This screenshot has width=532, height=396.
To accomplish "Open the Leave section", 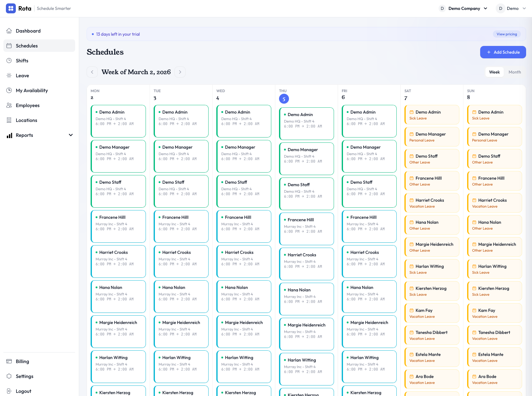I will pyautogui.click(x=22, y=75).
